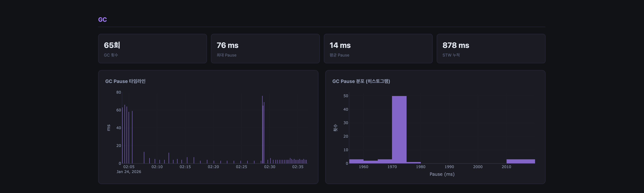
Task: Select the tallest histogram bar near 1970
Action: tap(399, 130)
